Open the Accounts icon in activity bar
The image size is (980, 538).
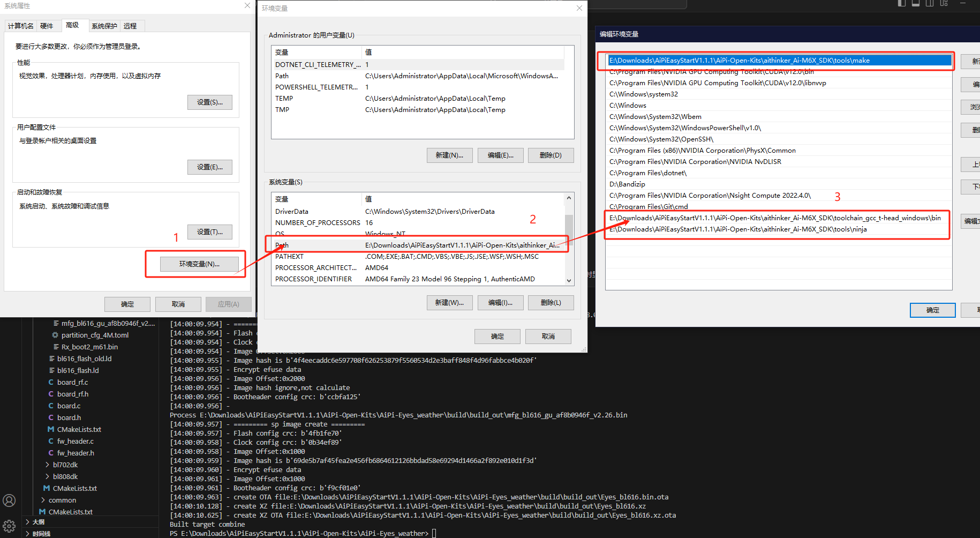point(9,500)
